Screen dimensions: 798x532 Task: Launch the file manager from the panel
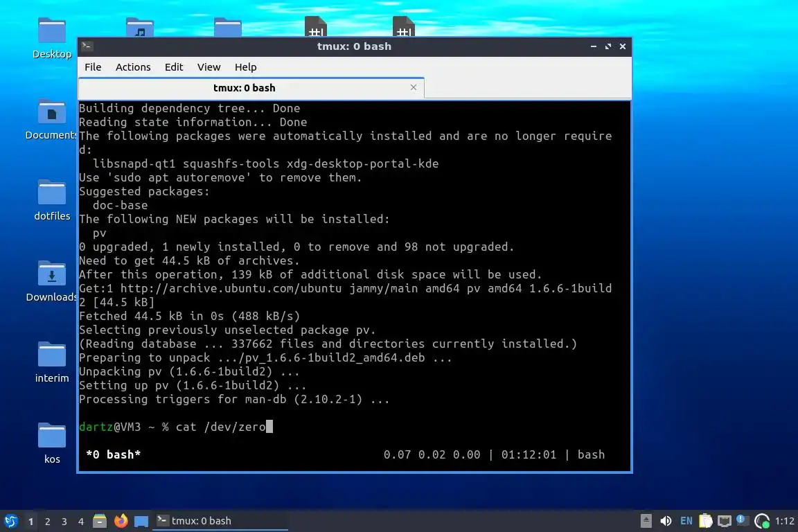click(100, 521)
